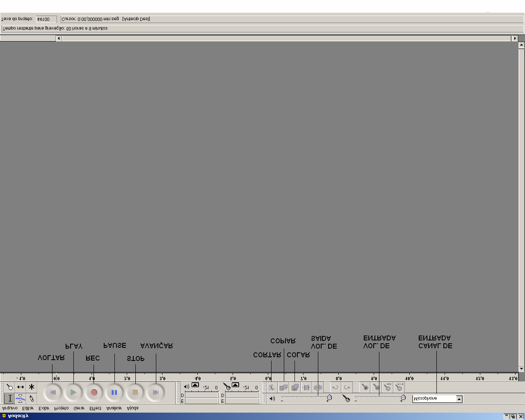
Task: Select the I-beam Selection tool
Action: (9, 398)
